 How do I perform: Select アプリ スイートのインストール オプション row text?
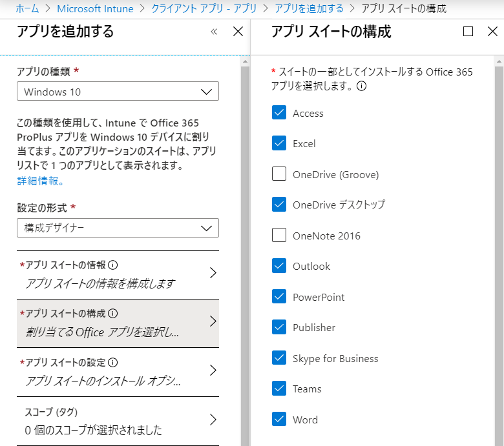click(x=103, y=381)
